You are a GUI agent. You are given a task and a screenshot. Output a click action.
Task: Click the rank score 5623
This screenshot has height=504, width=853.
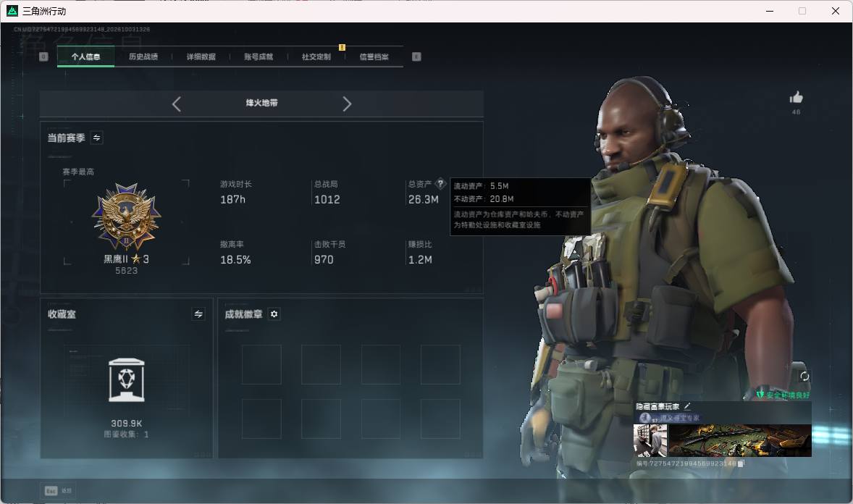[x=126, y=271]
